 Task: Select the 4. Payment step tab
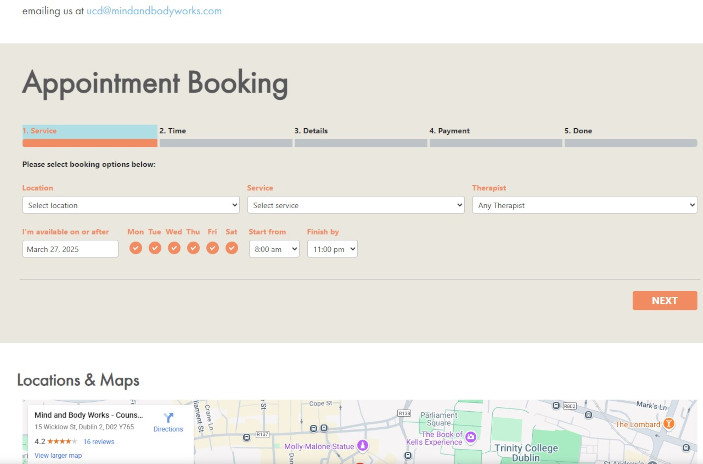tap(495, 136)
